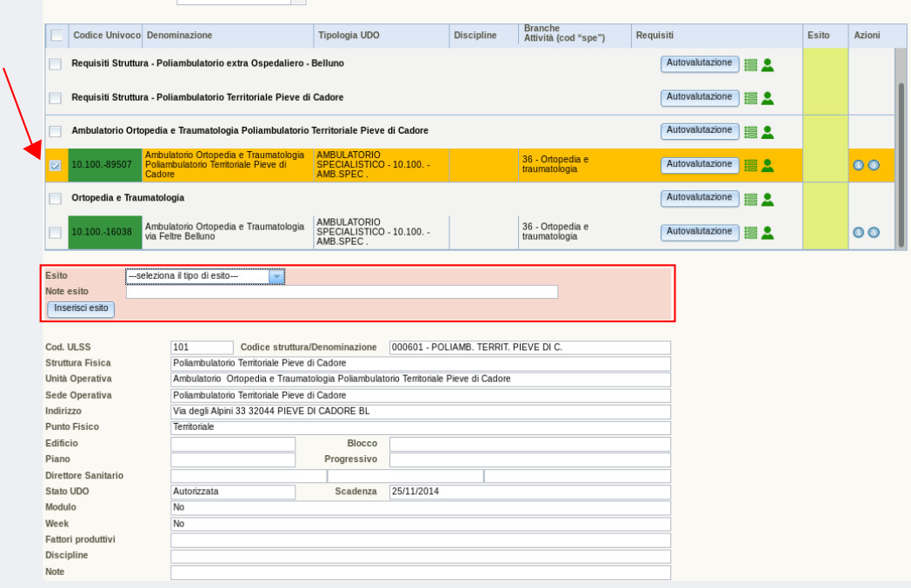This screenshot has width=911, height=588.
Task: Click inside the Note esito text field
Action: [x=342, y=292]
